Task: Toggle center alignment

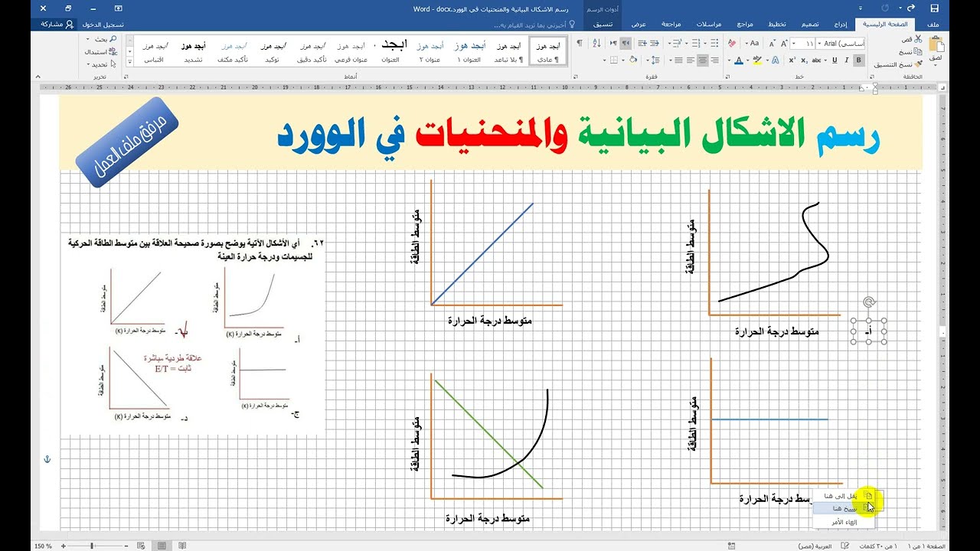Action: tap(703, 60)
